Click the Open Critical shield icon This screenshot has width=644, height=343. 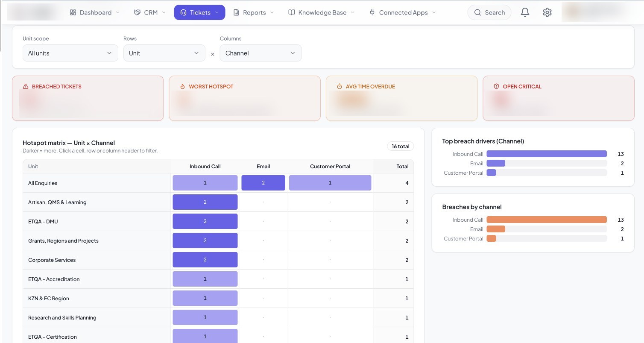click(x=496, y=86)
